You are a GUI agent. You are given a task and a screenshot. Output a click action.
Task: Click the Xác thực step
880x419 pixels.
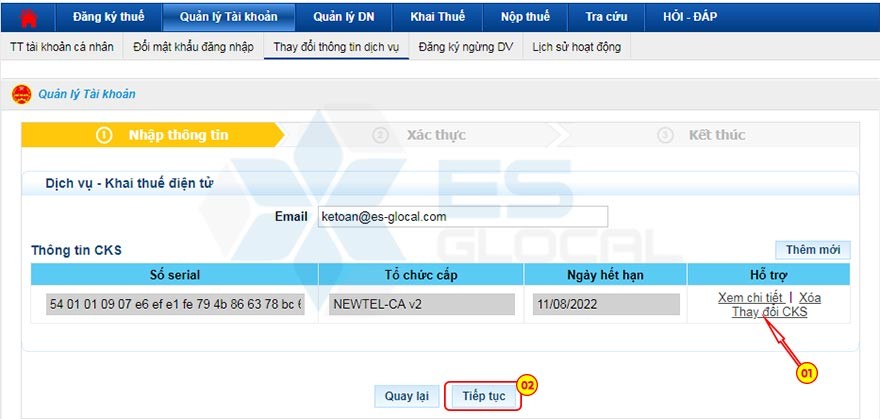419,135
